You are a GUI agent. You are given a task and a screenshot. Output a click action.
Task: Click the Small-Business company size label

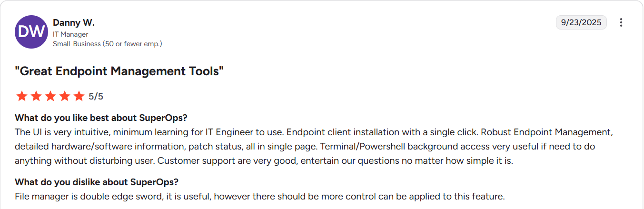[x=108, y=44]
